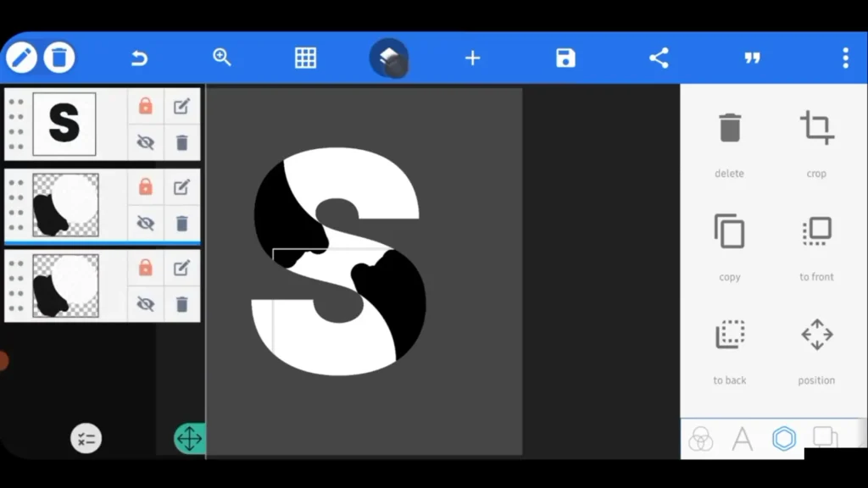
Task: Toggle visibility of the S layer
Action: [x=145, y=142]
